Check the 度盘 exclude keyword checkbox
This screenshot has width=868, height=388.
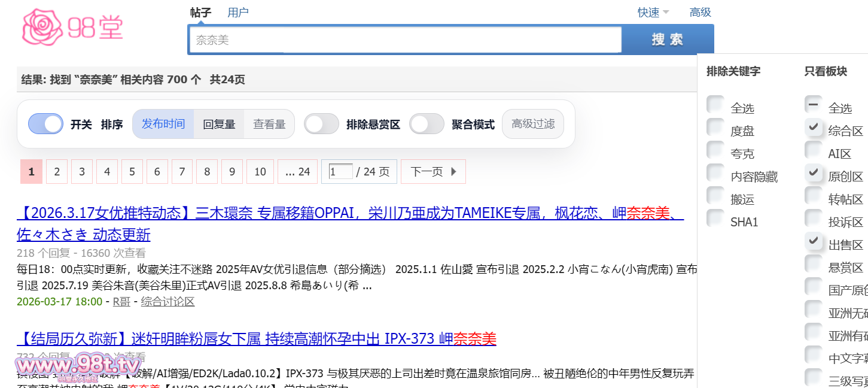pyautogui.click(x=715, y=128)
